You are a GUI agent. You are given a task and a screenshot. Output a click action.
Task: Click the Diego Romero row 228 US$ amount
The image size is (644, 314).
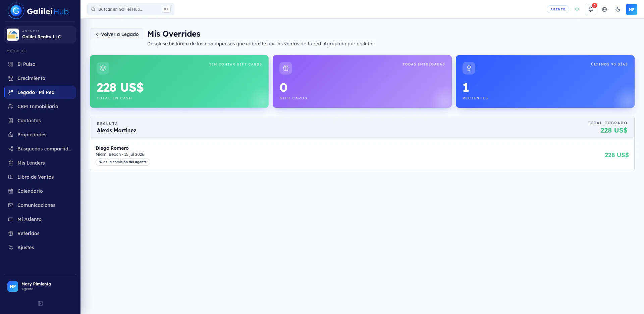click(x=616, y=155)
